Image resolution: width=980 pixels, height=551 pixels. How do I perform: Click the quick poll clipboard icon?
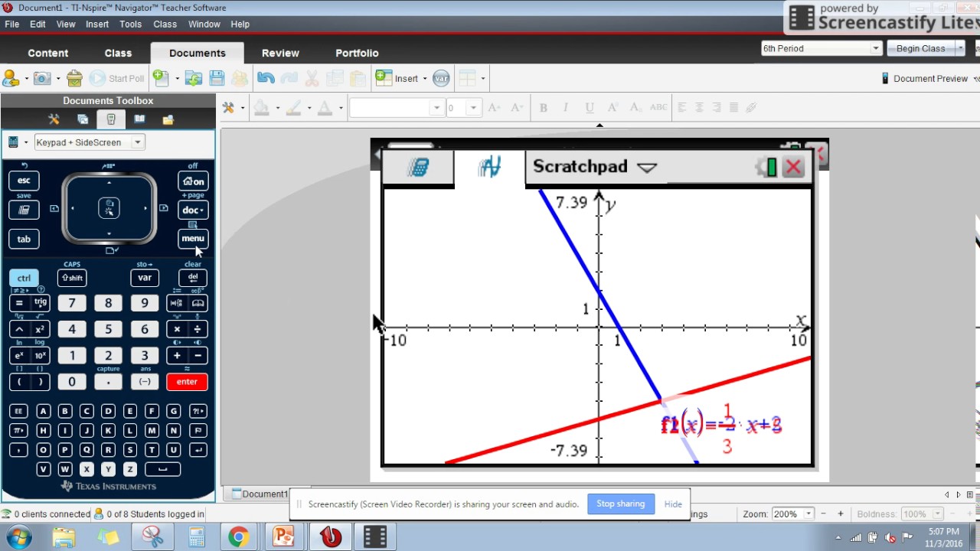coord(74,78)
